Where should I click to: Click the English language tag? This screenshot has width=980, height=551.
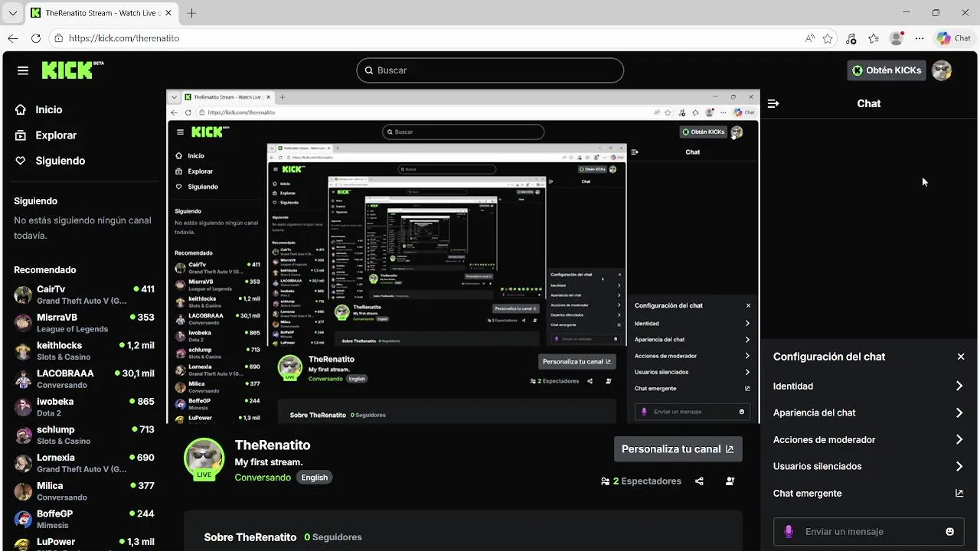[x=314, y=478]
